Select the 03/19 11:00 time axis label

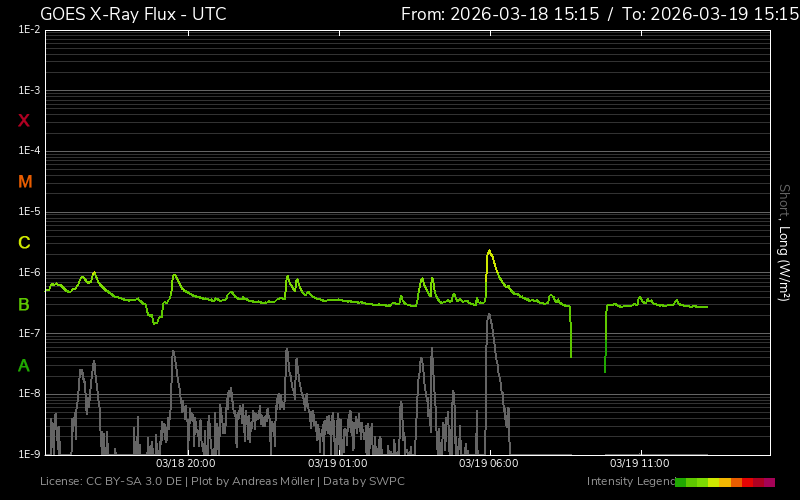(x=639, y=464)
